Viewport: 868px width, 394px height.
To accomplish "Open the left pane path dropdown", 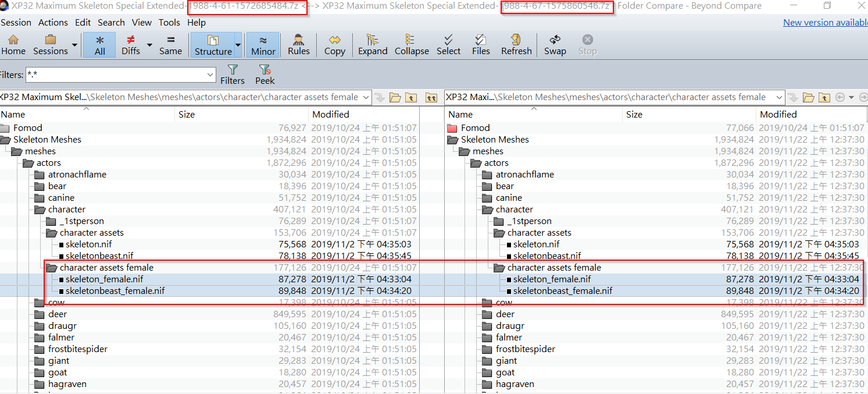I will point(366,97).
